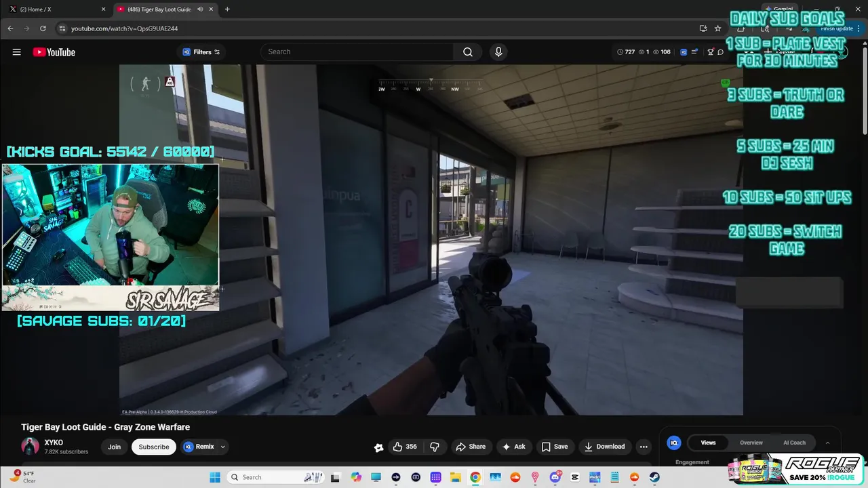Open more actions three-dot menu under video
The image size is (868, 488).
point(644,447)
